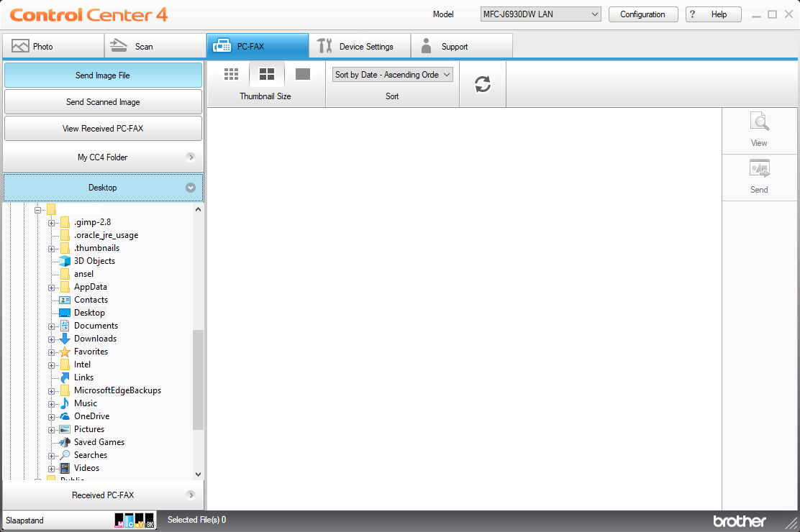Click the Pictures folder icon

65,429
